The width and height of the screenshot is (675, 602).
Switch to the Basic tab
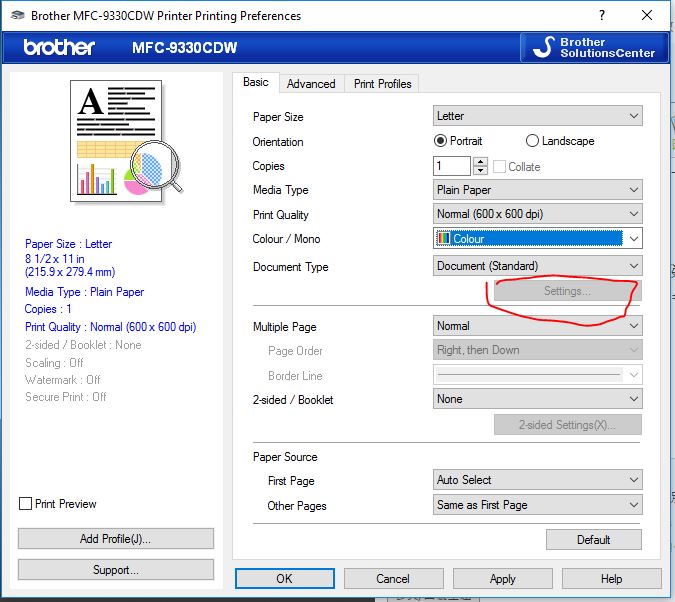(x=256, y=82)
